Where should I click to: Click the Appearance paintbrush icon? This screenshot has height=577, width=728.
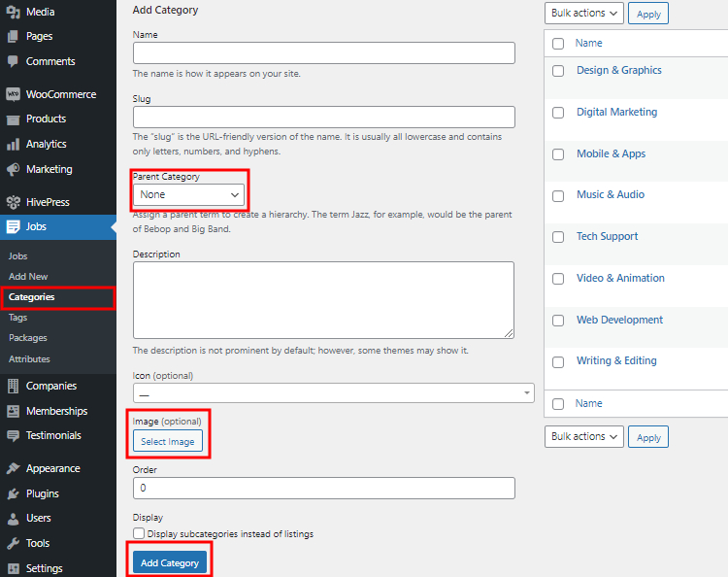pos(13,468)
